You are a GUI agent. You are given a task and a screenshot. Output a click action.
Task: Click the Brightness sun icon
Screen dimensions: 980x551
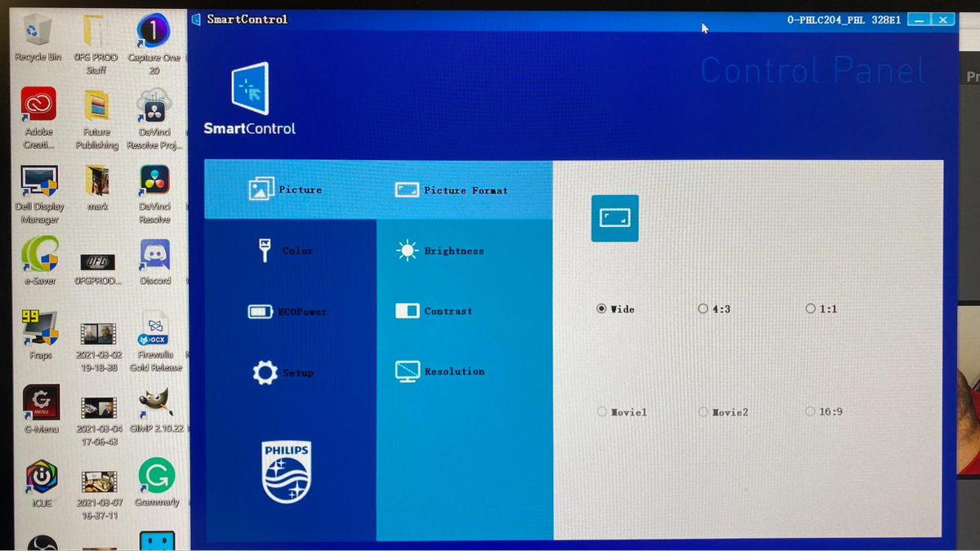[x=407, y=251]
